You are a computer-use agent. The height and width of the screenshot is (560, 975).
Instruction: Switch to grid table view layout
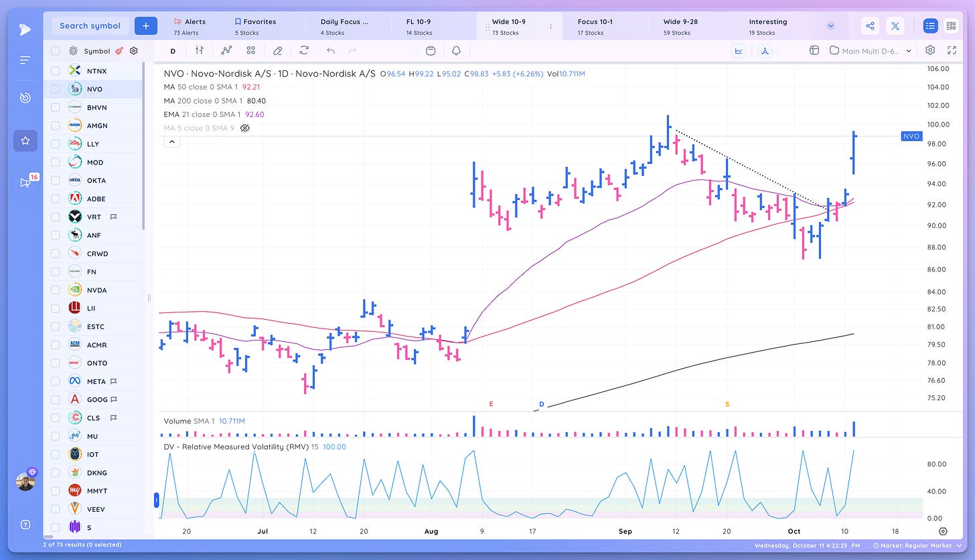(950, 26)
